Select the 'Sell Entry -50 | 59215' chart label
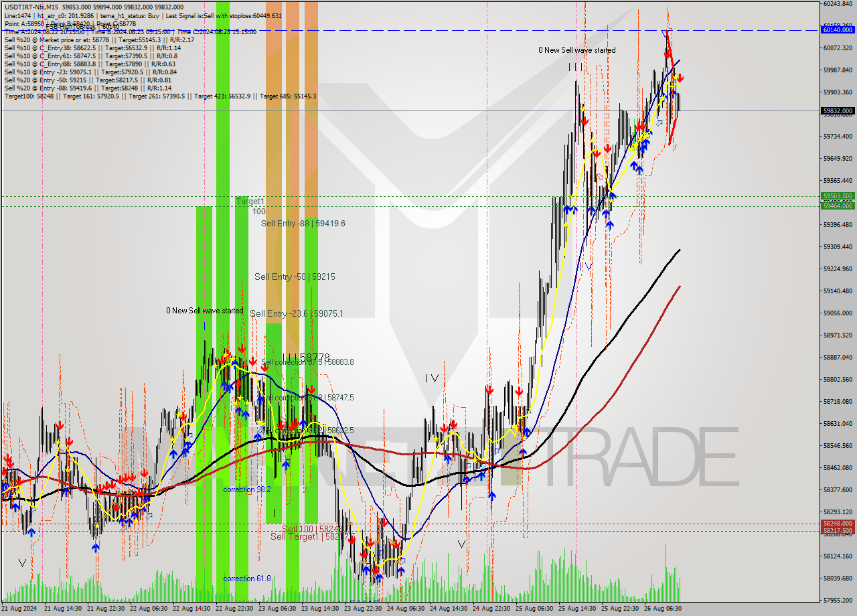Viewport: 857px width, 616px height. 295,277
